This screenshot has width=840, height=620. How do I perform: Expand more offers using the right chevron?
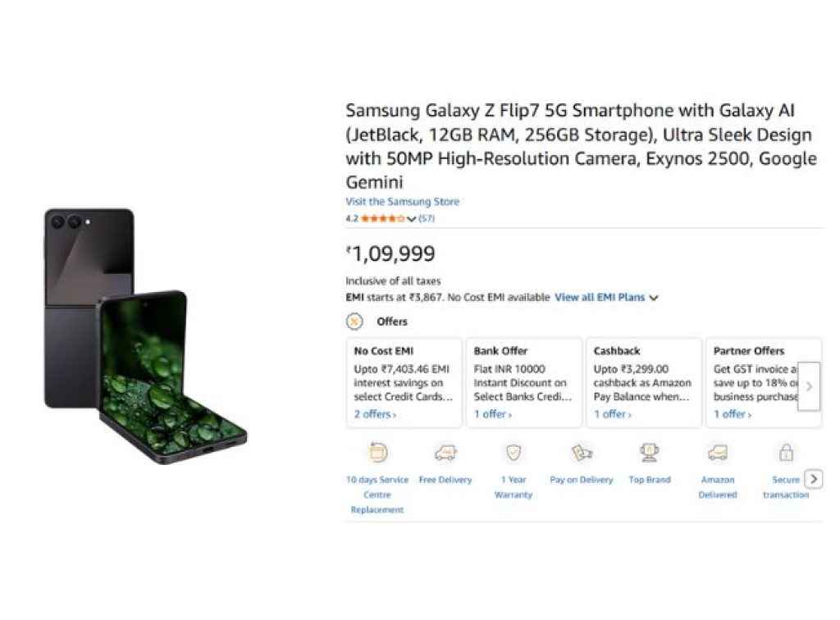[809, 384]
